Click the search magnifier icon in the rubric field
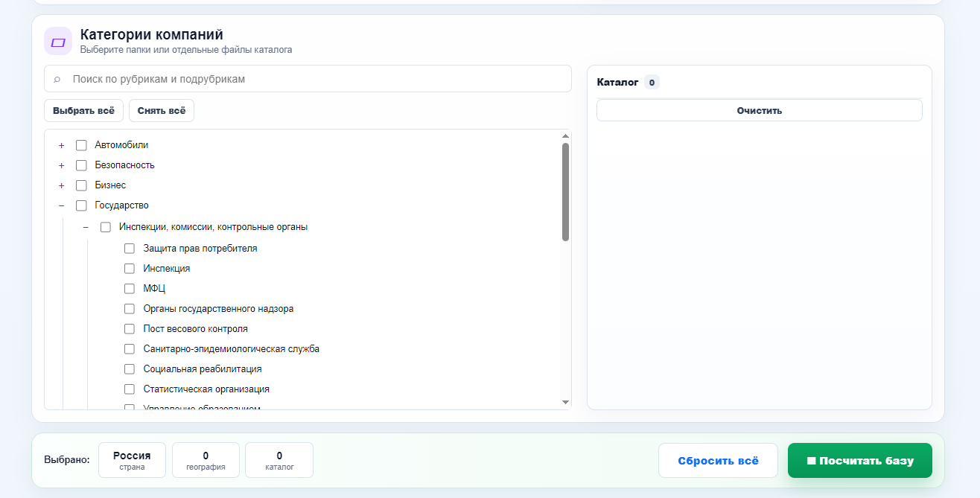 pos(57,79)
